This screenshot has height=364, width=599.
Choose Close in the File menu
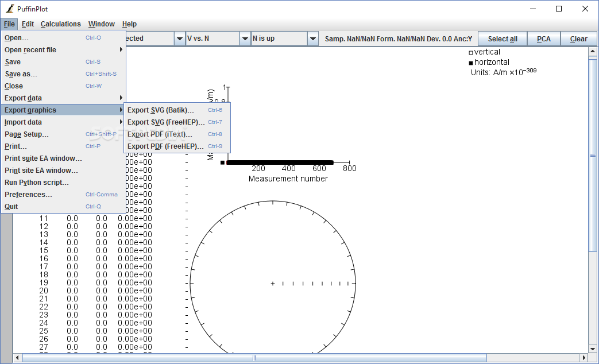coord(63,86)
